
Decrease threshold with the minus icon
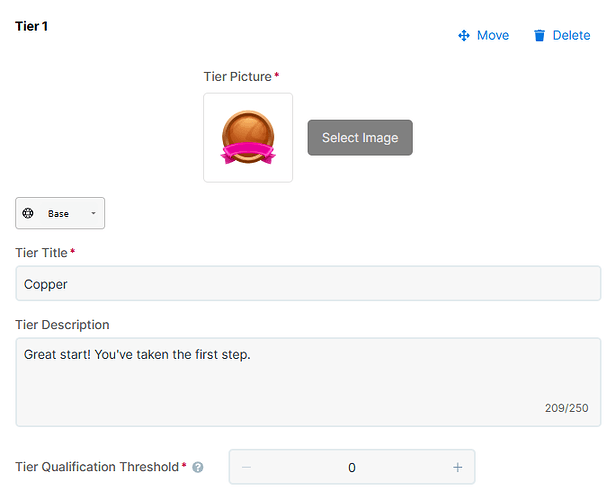[246, 467]
